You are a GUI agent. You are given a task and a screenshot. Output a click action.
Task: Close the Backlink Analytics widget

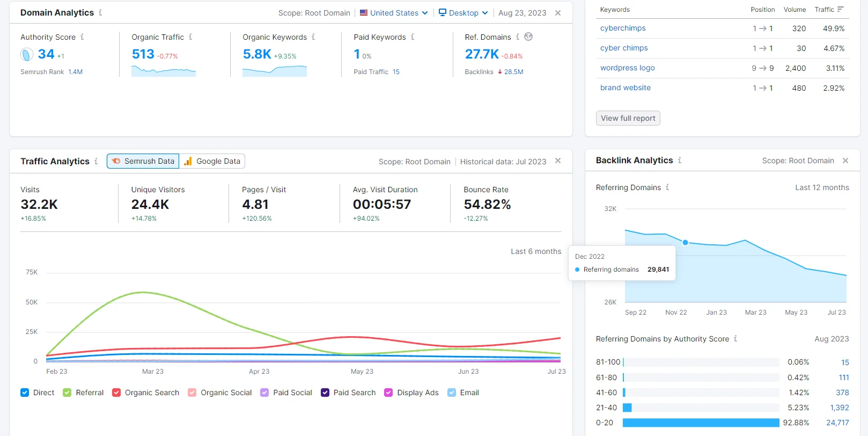(x=845, y=161)
